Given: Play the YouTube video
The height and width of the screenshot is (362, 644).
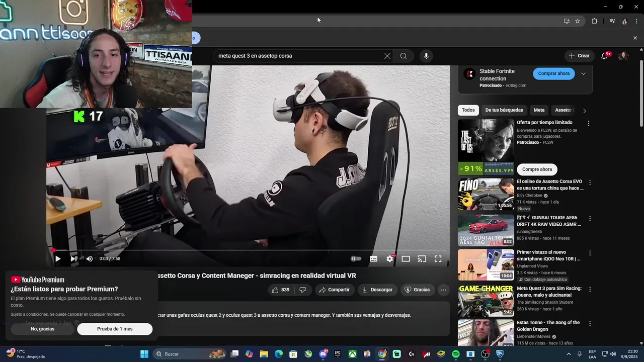Looking at the screenshot, I should pos(58,259).
